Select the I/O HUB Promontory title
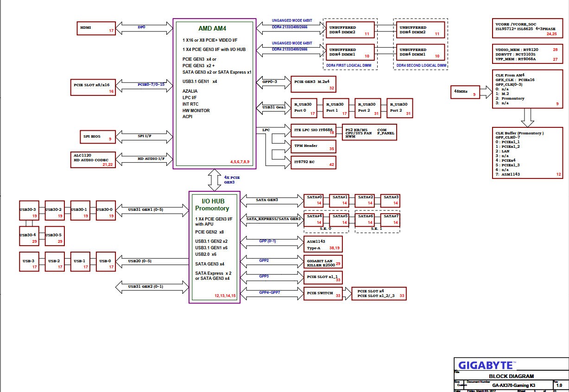The height and width of the screenshot is (392, 569). pyautogui.click(x=212, y=205)
